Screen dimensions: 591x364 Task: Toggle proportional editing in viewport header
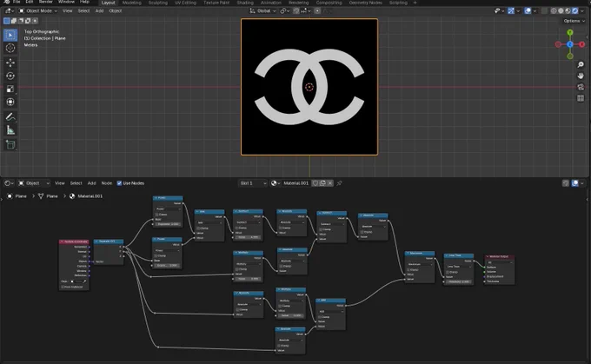(318, 11)
